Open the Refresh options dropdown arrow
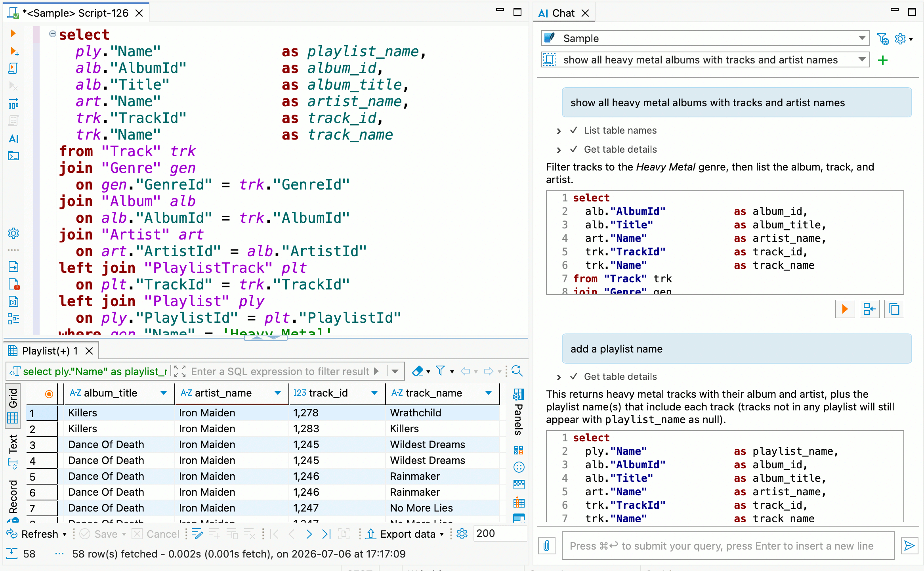The image size is (924, 571). (65, 535)
